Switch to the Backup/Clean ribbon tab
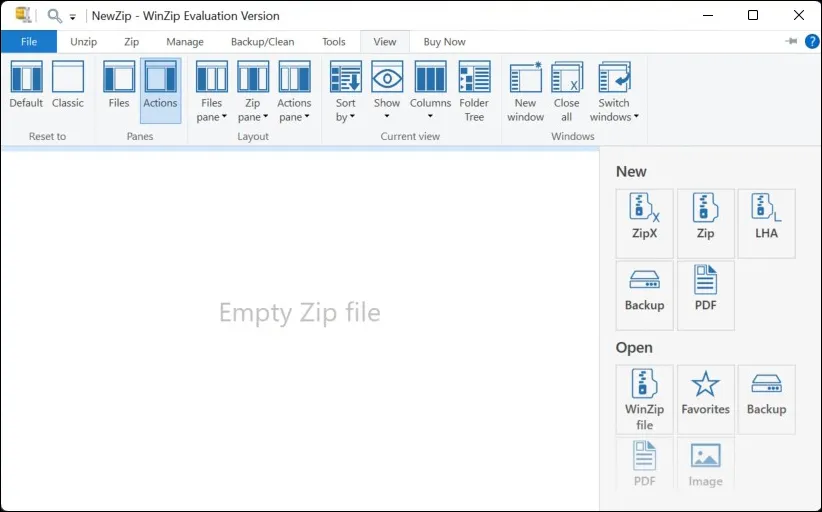Screen dimensions: 822x512 tap(263, 41)
